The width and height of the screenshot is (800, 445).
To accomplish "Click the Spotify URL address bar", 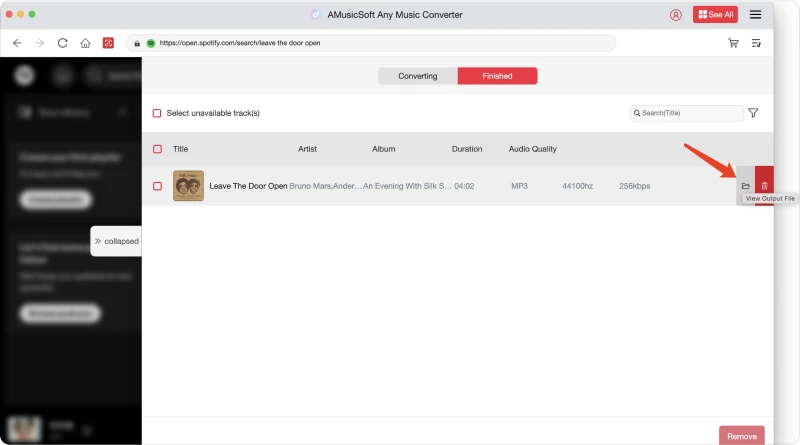I will click(371, 43).
